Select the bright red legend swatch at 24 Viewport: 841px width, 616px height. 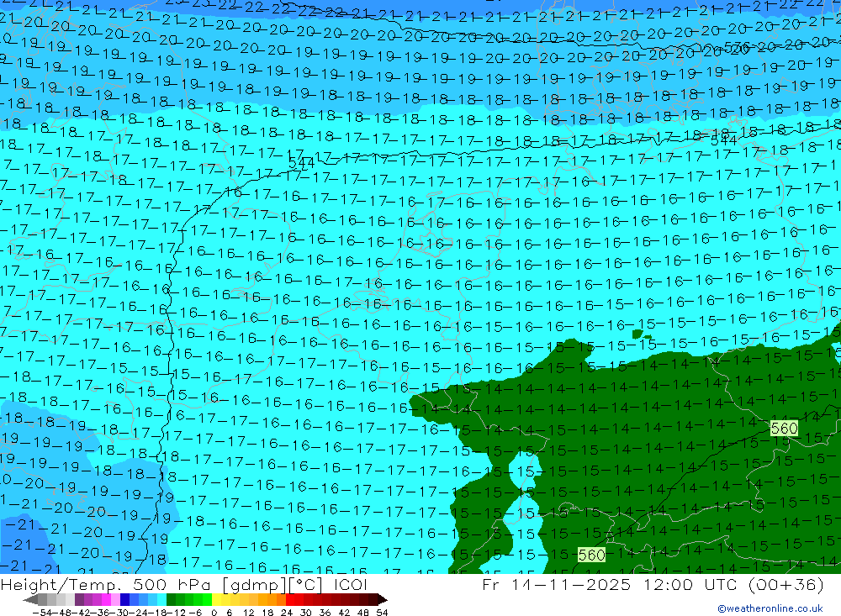pyautogui.click(x=289, y=599)
